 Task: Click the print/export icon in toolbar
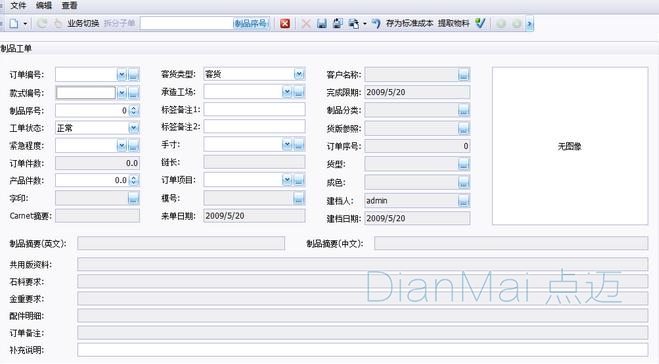pos(354,24)
